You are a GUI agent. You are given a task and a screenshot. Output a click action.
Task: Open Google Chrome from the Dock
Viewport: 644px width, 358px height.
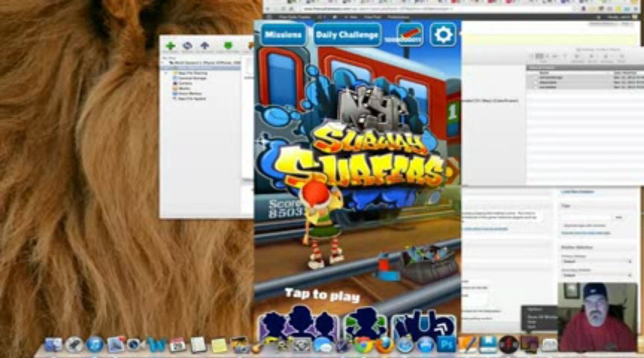(364, 345)
